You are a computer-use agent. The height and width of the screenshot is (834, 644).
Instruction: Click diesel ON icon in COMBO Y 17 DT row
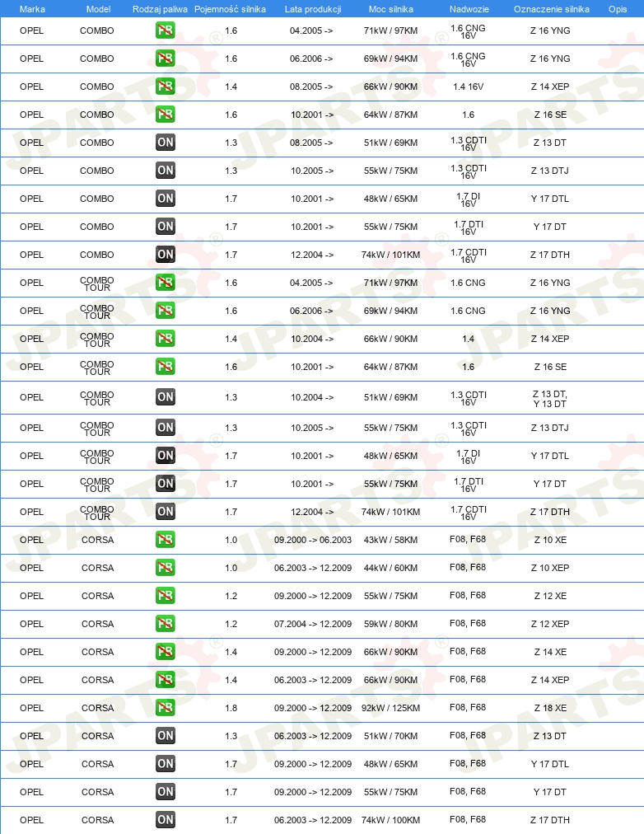pyautogui.click(x=166, y=227)
